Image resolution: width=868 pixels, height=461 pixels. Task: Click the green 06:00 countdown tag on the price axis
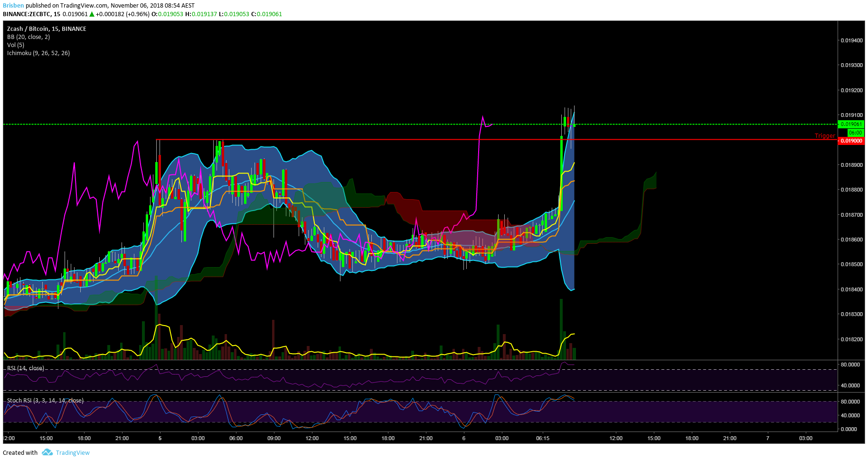pyautogui.click(x=855, y=133)
